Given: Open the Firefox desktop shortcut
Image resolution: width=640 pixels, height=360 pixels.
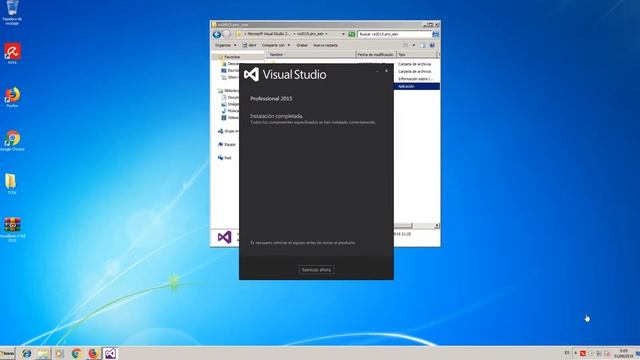Looking at the screenshot, I should coord(12,97).
